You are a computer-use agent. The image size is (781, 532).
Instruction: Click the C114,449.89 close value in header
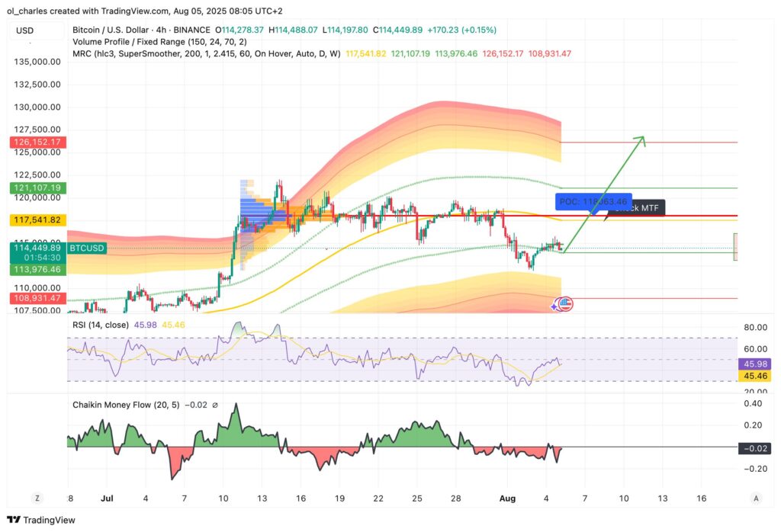[x=397, y=30]
